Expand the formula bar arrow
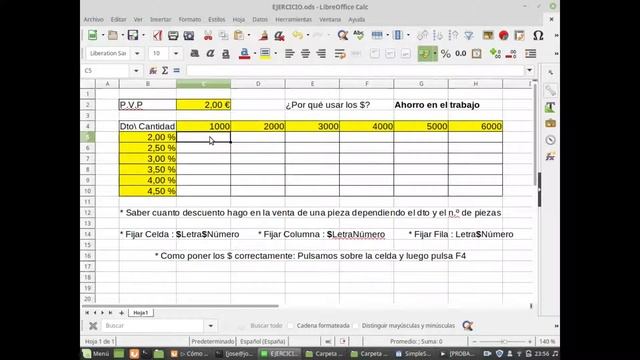This screenshot has width=640, height=360. pyautogui.click(x=529, y=70)
